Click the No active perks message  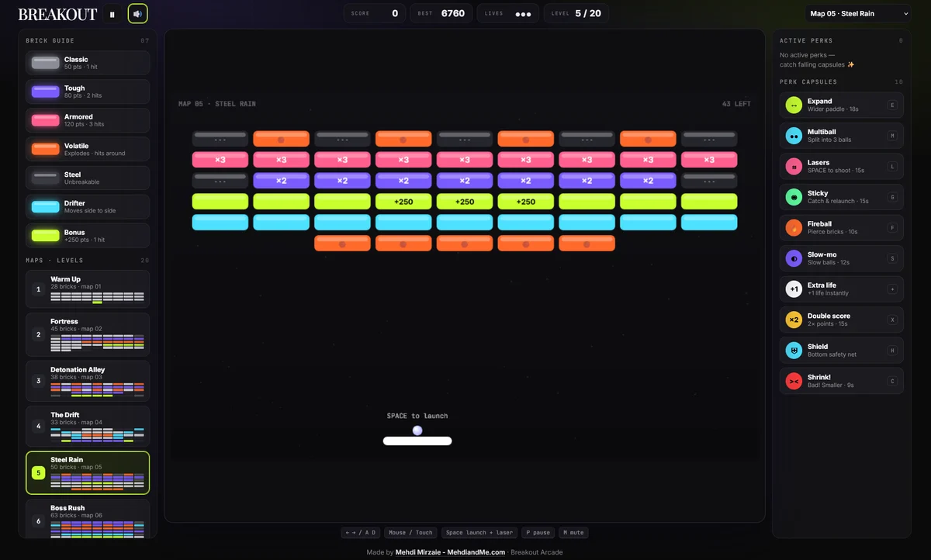point(817,60)
